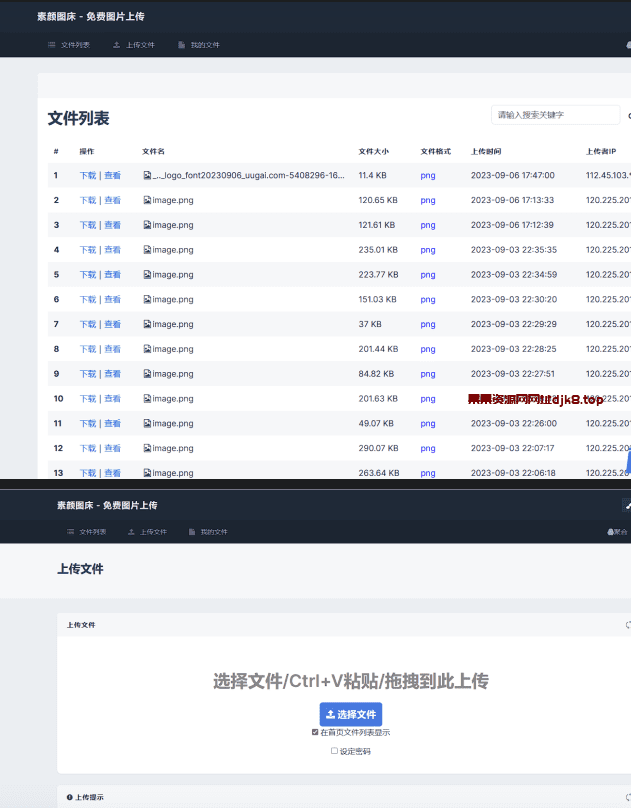
Task: Click the 上传时间 column header
Action: click(x=486, y=151)
